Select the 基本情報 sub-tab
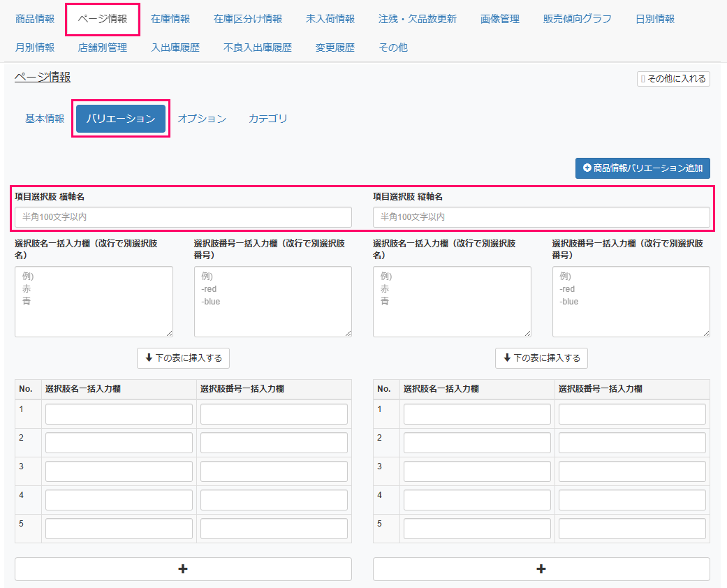This screenshot has width=727, height=588. click(x=45, y=119)
